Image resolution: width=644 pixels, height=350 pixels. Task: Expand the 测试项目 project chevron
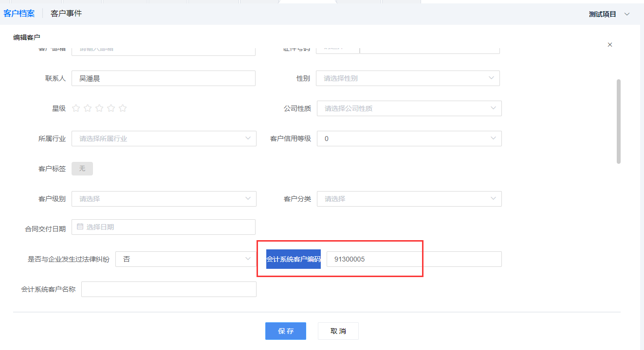pos(627,14)
